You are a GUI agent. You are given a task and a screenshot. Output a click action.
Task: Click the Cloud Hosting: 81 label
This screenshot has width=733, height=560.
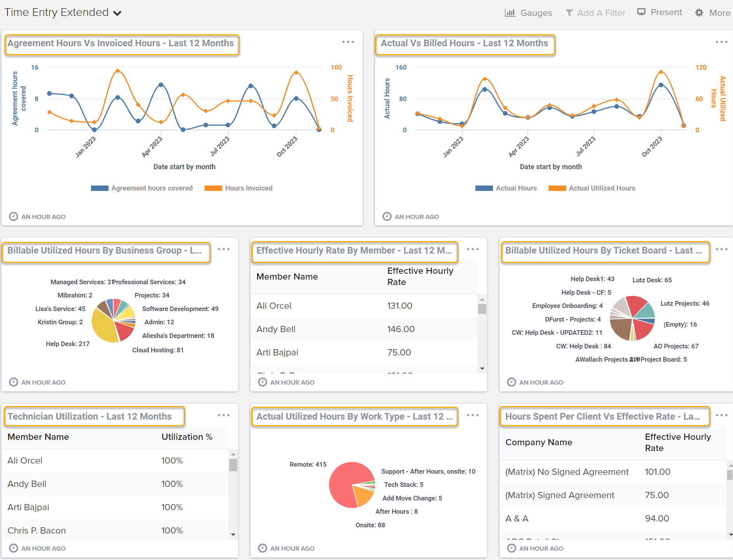pos(158,350)
